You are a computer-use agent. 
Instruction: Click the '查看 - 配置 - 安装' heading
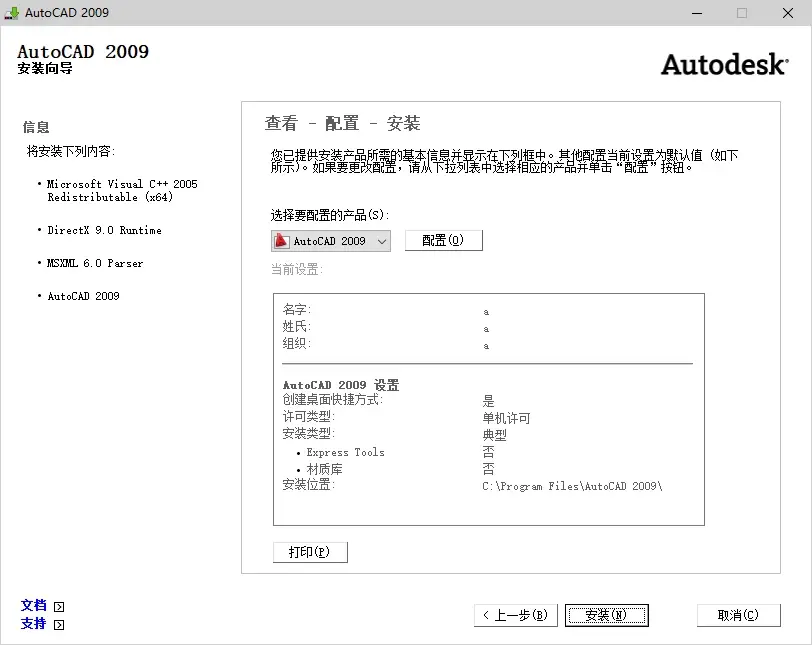(342, 123)
